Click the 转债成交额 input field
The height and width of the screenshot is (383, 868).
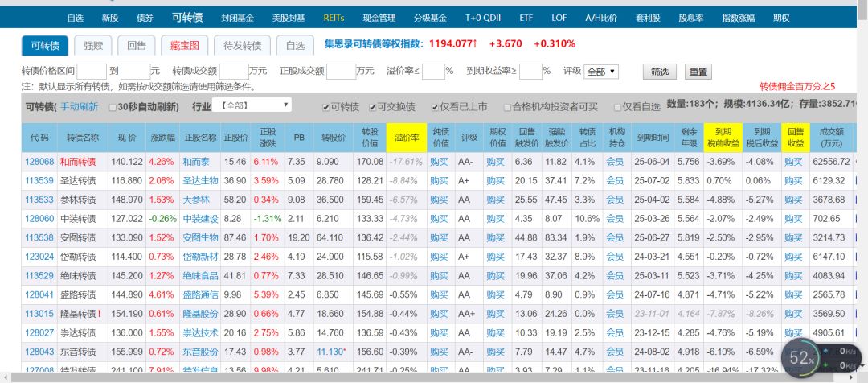tap(234, 72)
